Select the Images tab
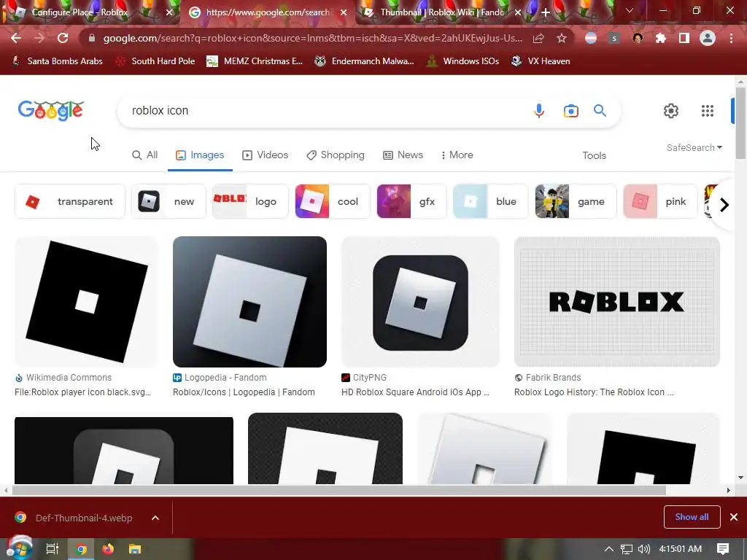The height and width of the screenshot is (560, 747). click(x=200, y=155)
